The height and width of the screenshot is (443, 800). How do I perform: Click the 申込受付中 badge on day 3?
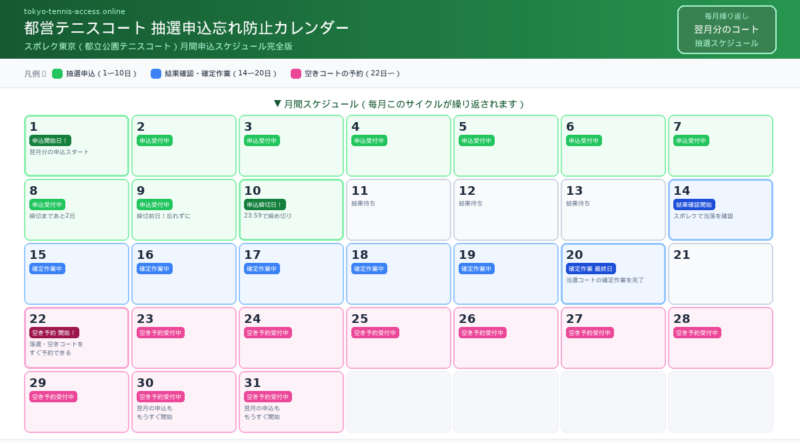262,140
